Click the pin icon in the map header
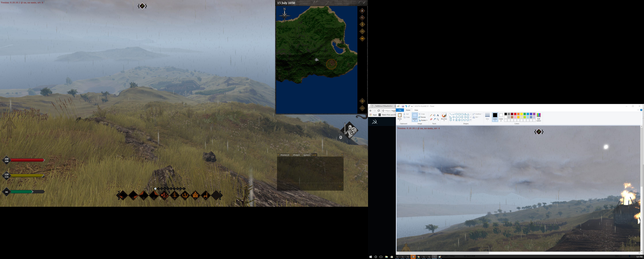The height and width of the screenshot is (259, 644). (360, 3)
